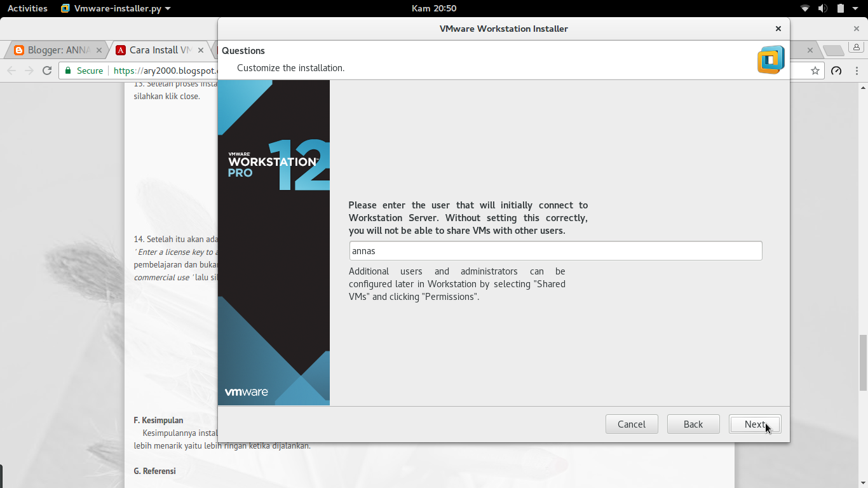The image size is (868, 488).
Task: Reload the page with the refresh icon
Action: [47, 71]
